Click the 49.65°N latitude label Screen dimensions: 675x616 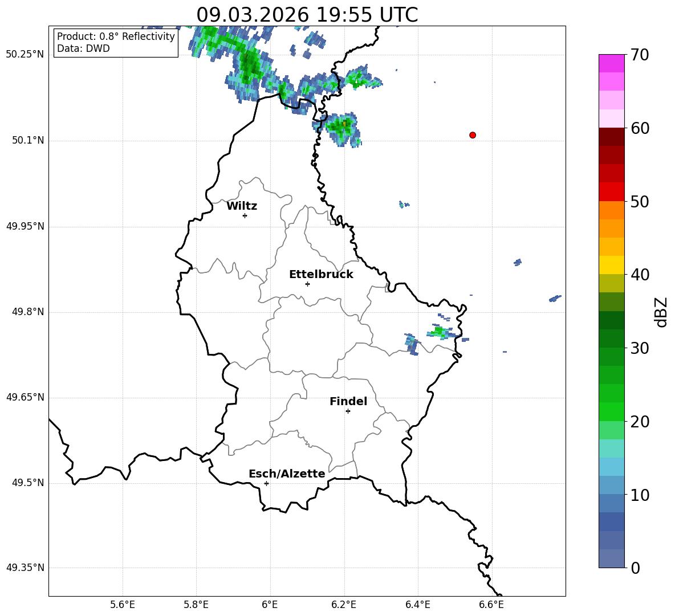pyautogui.click(x=25, y=397)
